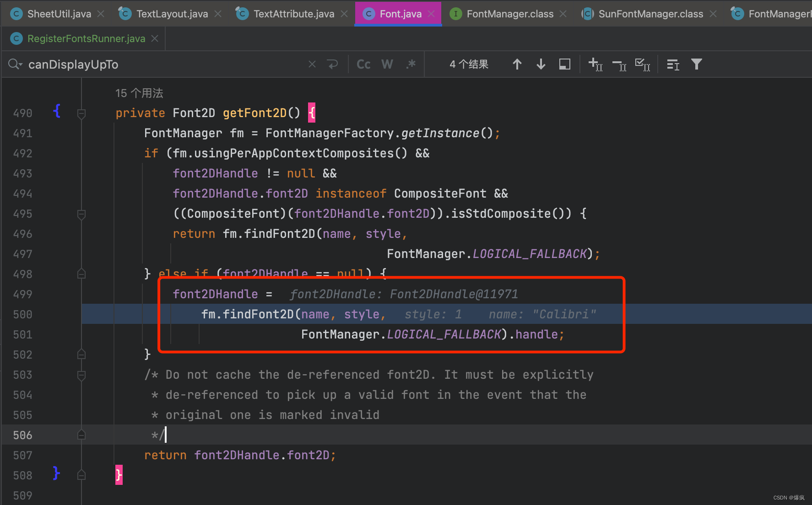This screenshot has height=505, width=812.
Task: Close the TextAttribute.java tab
Action: tap(344, 14)
